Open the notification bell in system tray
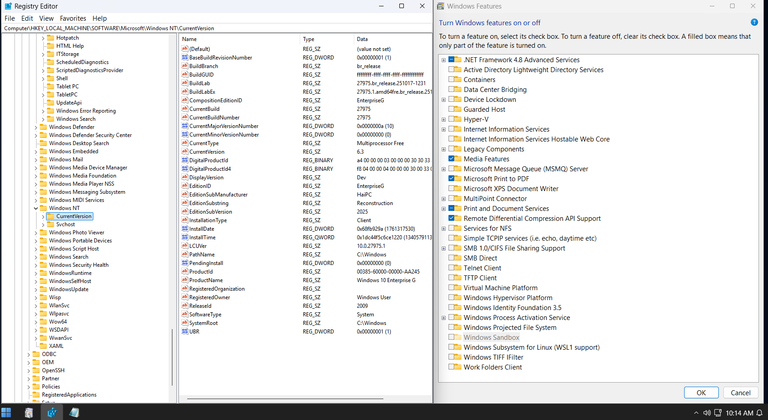 pyautogui.click(x=760, y=413)
